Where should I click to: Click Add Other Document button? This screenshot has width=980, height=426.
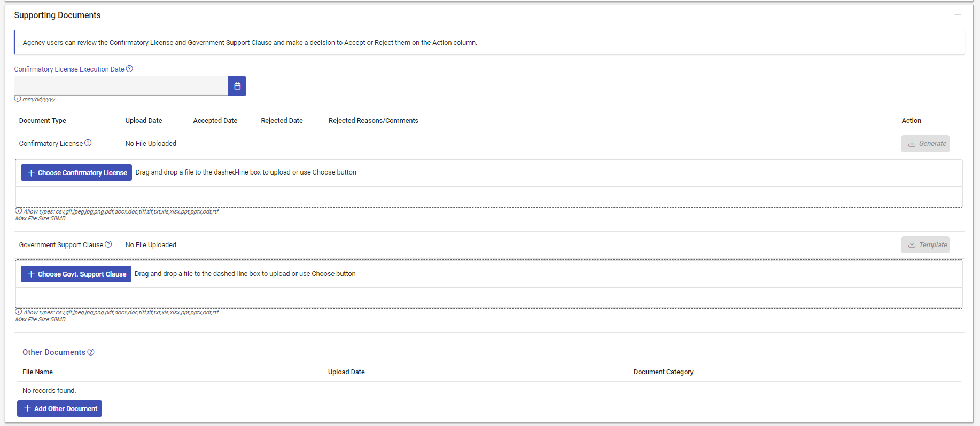[60, 409]
